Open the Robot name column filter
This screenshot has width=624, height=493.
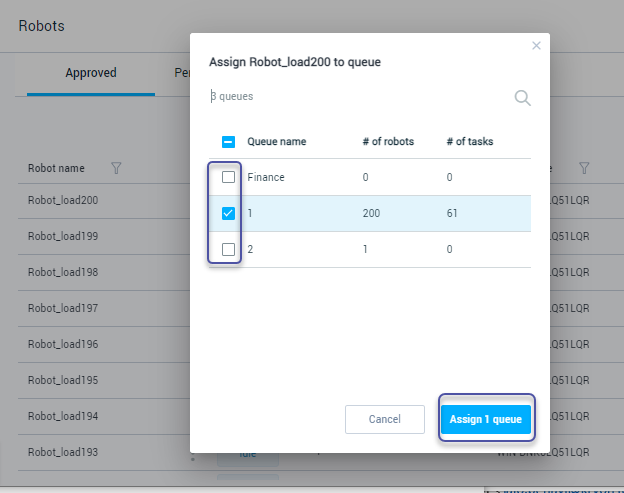tap(116, 168)
